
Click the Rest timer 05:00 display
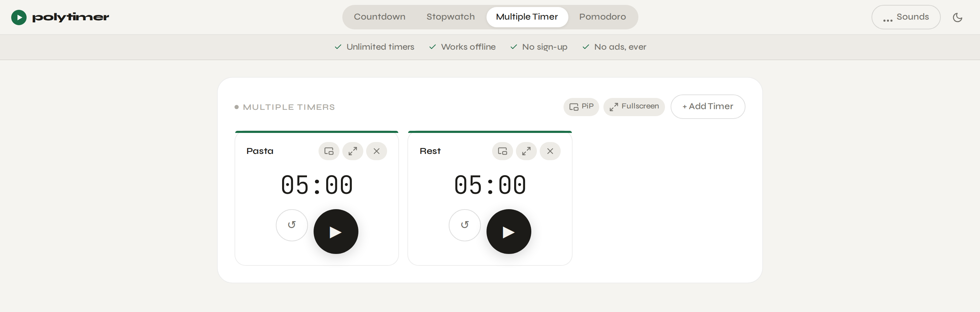[490, 185]
